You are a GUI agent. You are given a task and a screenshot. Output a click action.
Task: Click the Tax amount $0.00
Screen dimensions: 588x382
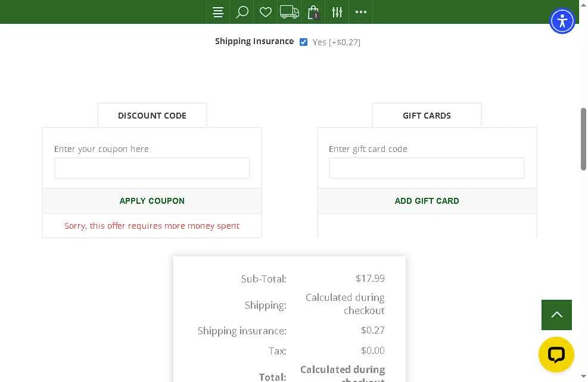point(373,350)
